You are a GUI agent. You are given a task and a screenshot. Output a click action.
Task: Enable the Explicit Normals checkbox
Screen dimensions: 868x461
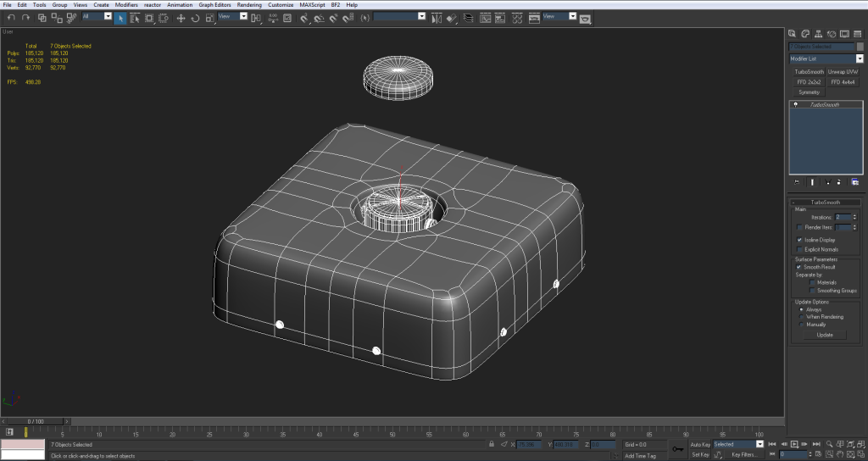(800, 249)
